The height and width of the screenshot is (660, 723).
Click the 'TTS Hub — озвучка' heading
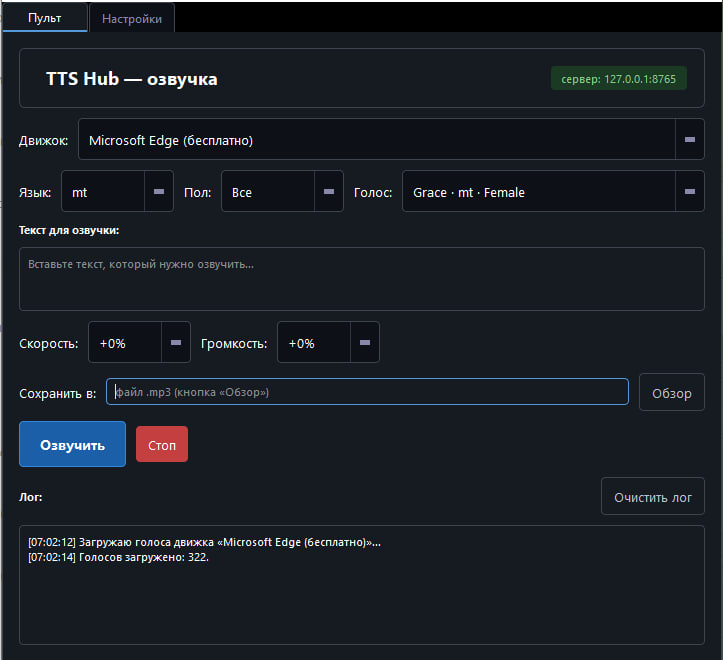point(132,79)
